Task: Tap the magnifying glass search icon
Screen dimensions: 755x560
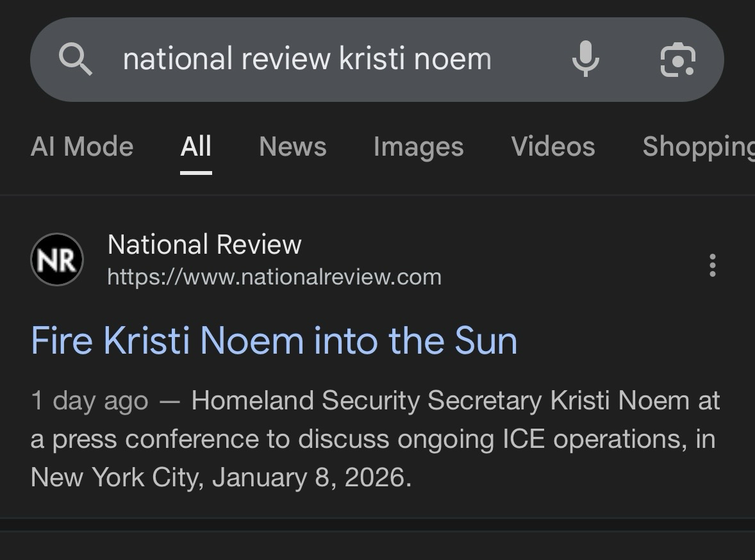Action: coord(76,60)
